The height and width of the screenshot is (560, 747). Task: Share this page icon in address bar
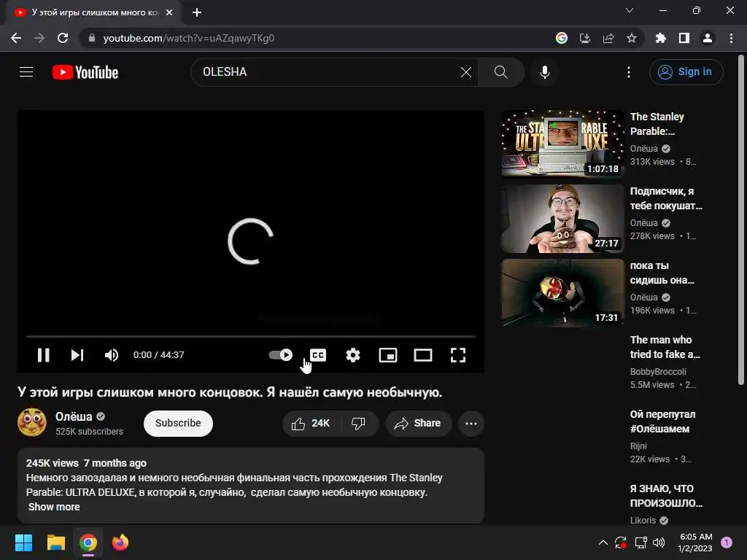(x=608, y=38)
